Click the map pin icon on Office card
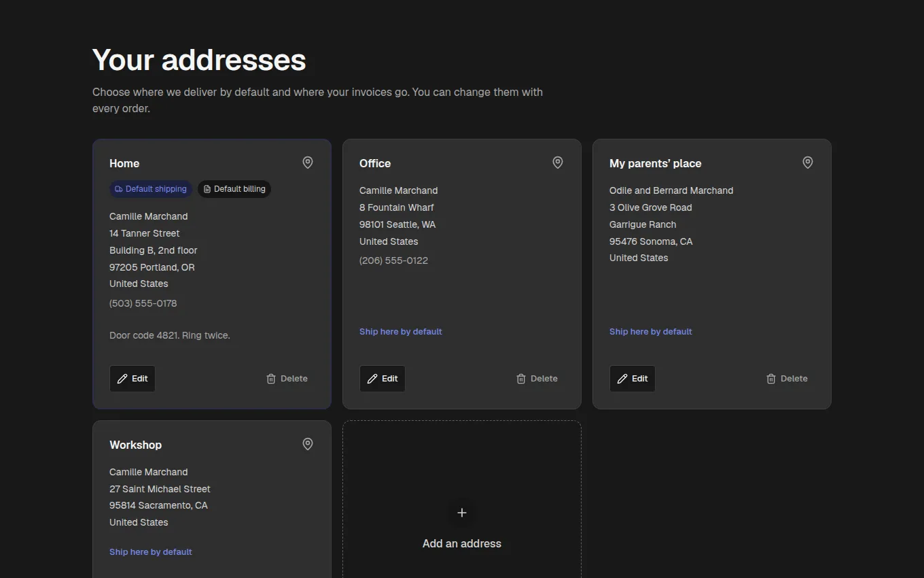 pos(558,163)
